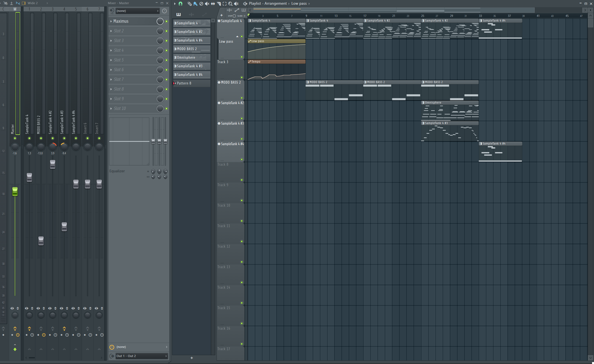This screenshot has height=364, width=594.
Task: Select the Slip tool with double arrows
Action: pos(213,4)
